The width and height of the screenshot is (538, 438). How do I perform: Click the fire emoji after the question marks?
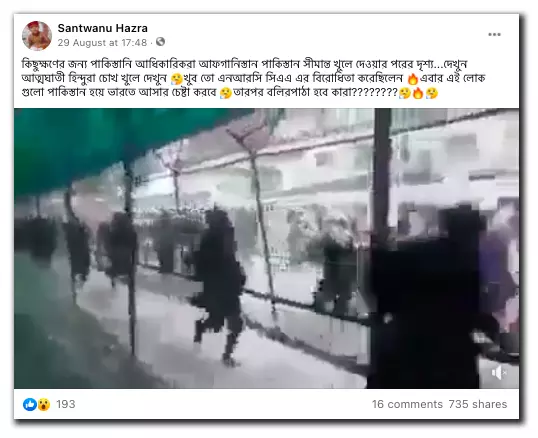coord(418,93)
